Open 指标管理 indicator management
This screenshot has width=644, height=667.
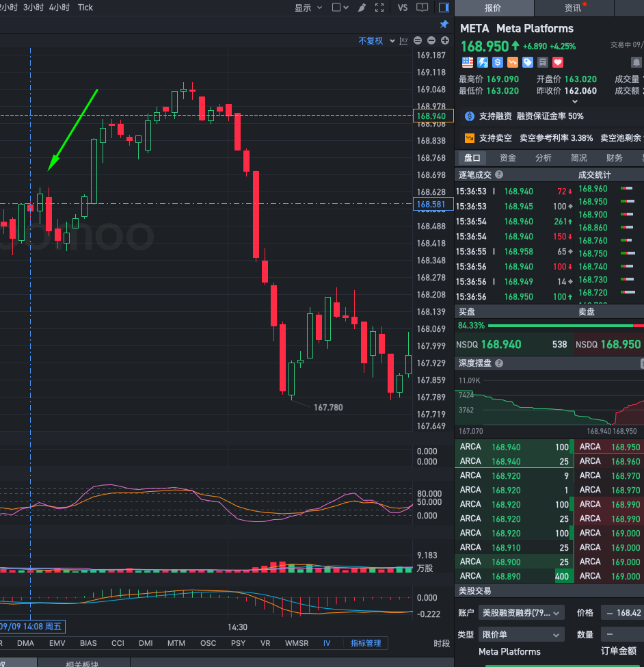click(366, 643)
